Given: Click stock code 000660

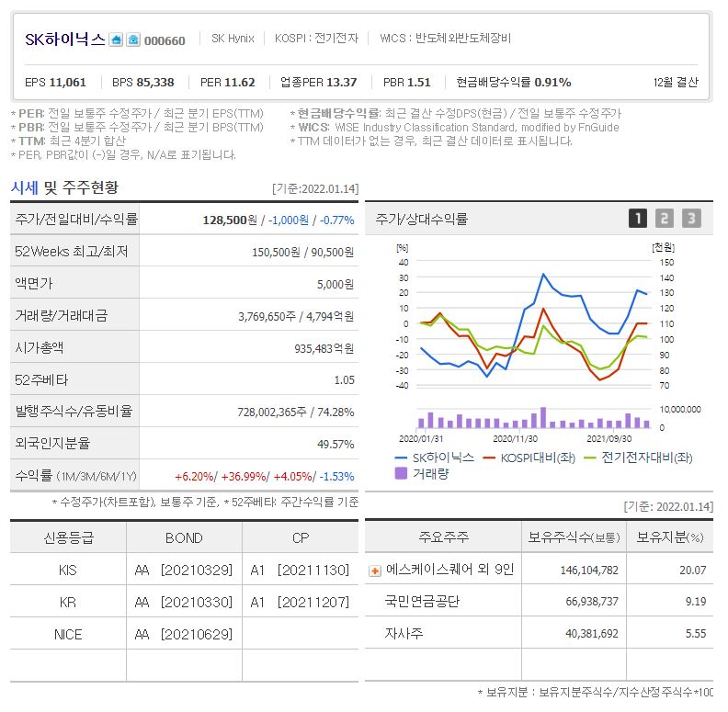Looking at the screenshot, I should click(x=165, y=40).
